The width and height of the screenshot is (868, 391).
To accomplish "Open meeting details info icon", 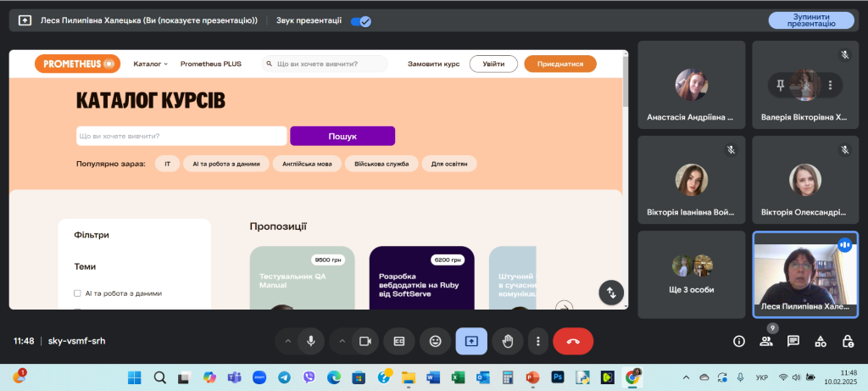I will point(739,341).
